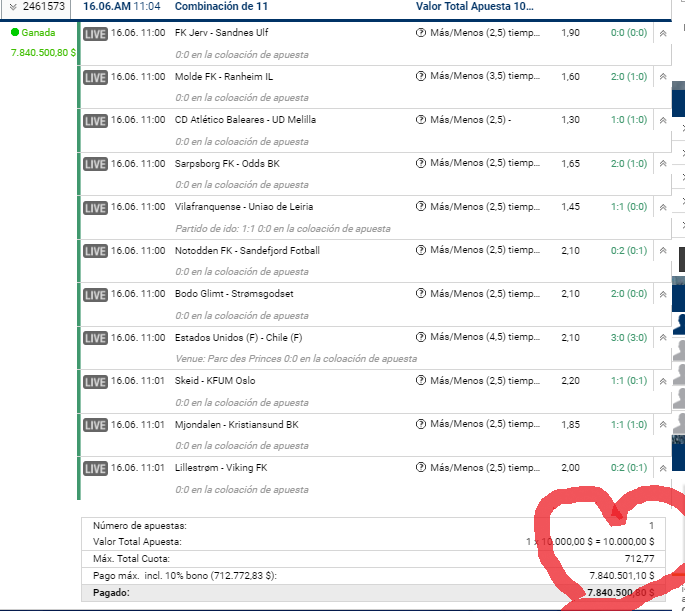
Task: Click LIVE badge for Mjondalen match
Action: (x=95, y=425)
